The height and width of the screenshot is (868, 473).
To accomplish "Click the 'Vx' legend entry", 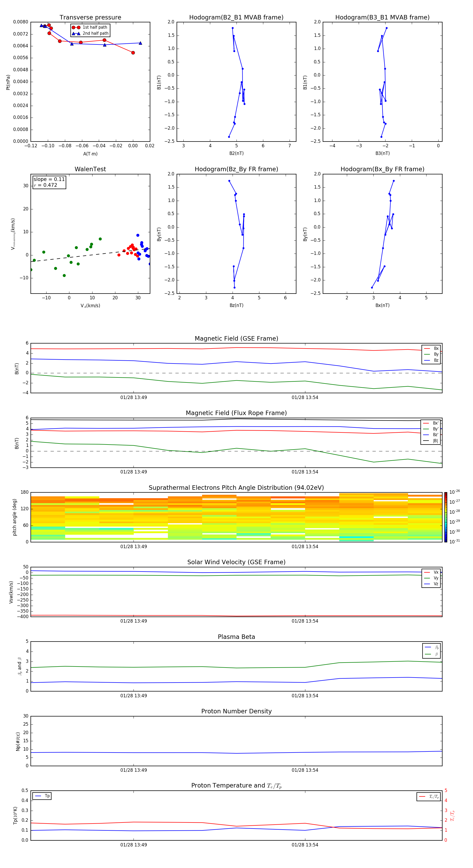I will coord(431,573).
